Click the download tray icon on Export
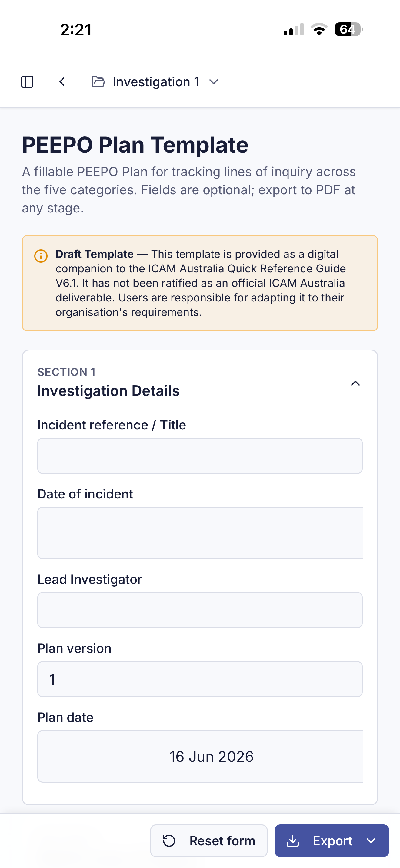 pos(293,841)
